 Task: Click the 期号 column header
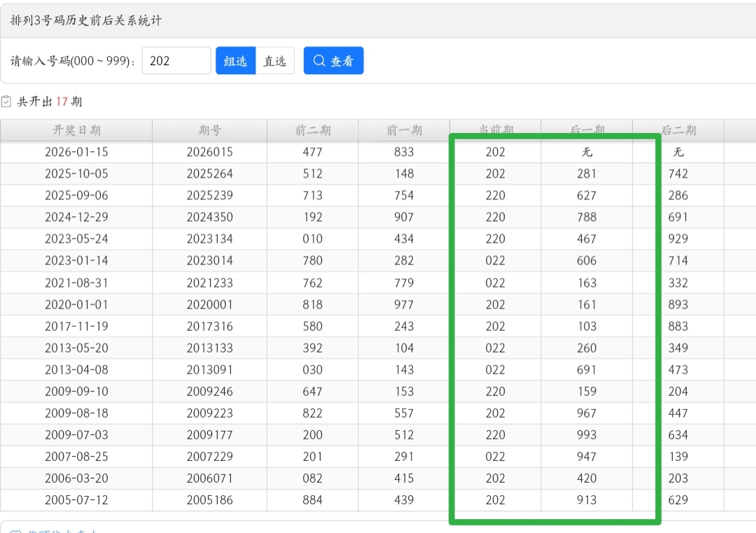click(x=209, y=130)
